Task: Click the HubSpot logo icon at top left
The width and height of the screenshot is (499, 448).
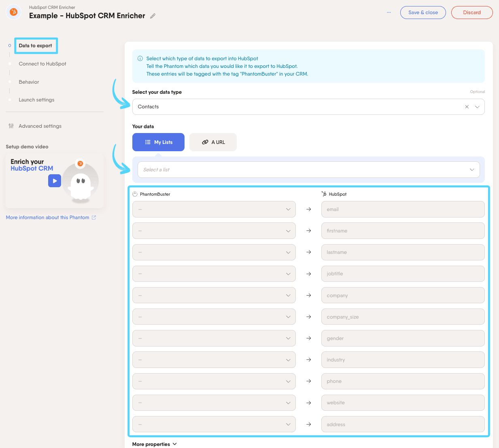Action: tap(13, 12)
